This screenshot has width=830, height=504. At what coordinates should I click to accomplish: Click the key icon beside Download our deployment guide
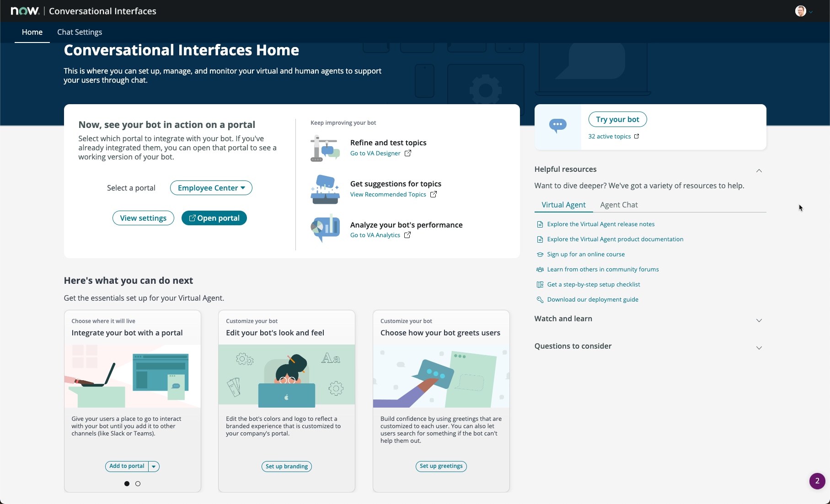pos(540,300)
